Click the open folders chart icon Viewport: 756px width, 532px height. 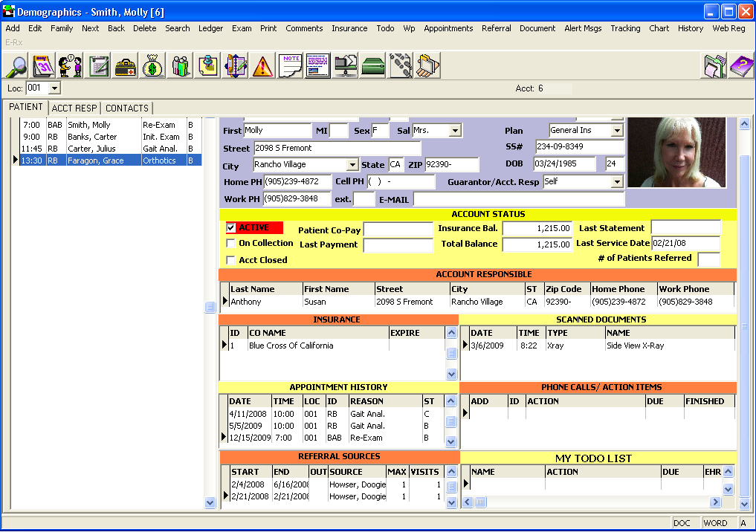point(427,66)
